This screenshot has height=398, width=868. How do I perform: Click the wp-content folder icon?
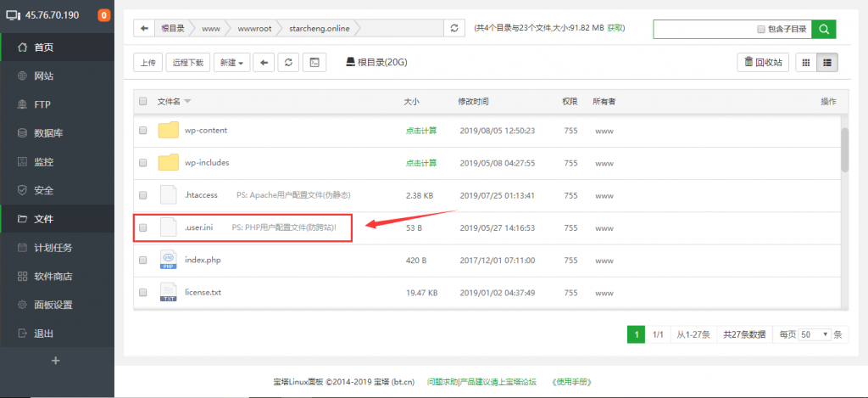(169, 131)
